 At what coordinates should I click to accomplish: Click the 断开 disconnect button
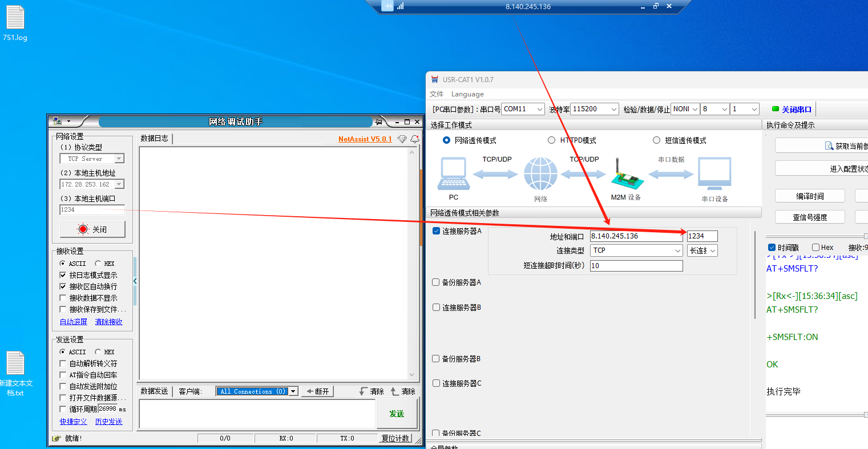coord(317,391)
